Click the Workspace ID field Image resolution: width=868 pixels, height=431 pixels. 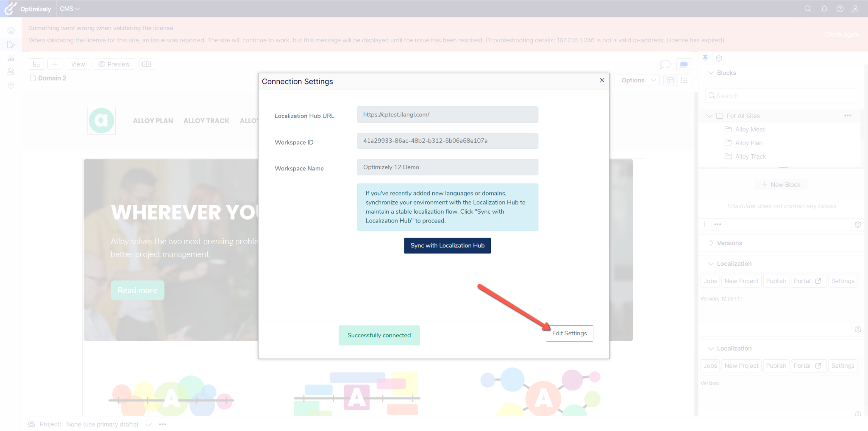pyautogui.click(x=447, y=141)
